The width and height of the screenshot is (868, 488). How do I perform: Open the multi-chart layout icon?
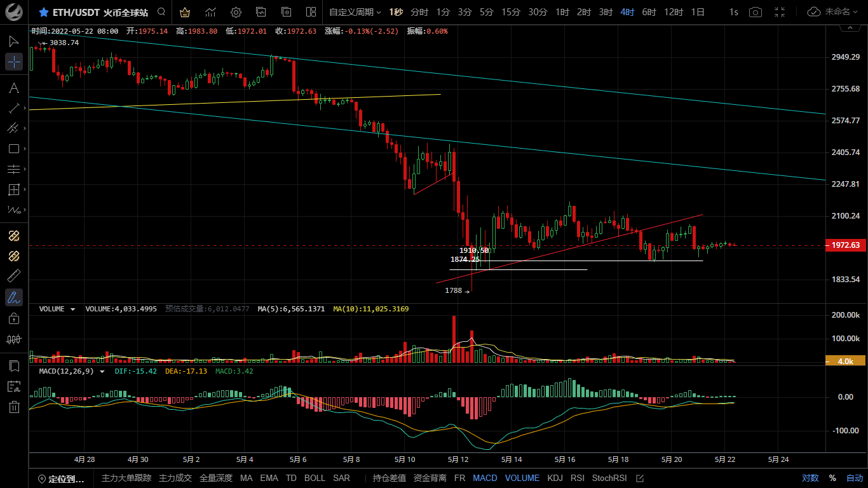coord(311,12)
